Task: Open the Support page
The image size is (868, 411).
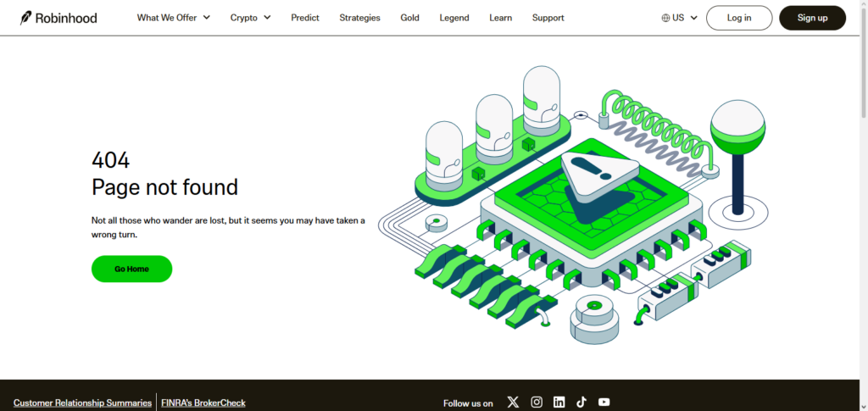Action: coord(548,18)
